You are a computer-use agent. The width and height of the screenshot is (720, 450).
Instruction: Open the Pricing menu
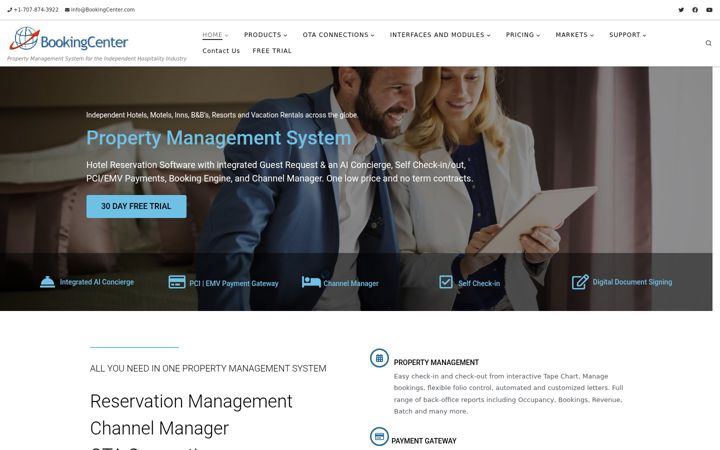point(520,35)
